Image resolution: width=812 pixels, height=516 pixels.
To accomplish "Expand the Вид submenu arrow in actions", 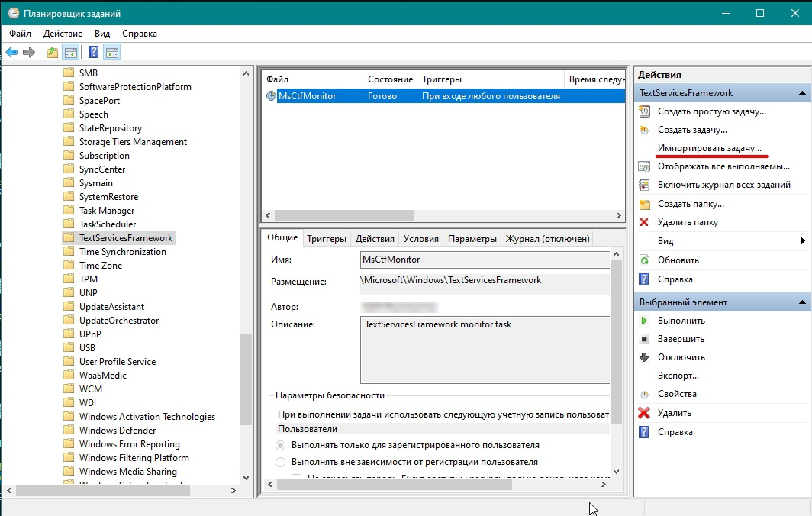I will pyautogui.click(x=803, y=241).
